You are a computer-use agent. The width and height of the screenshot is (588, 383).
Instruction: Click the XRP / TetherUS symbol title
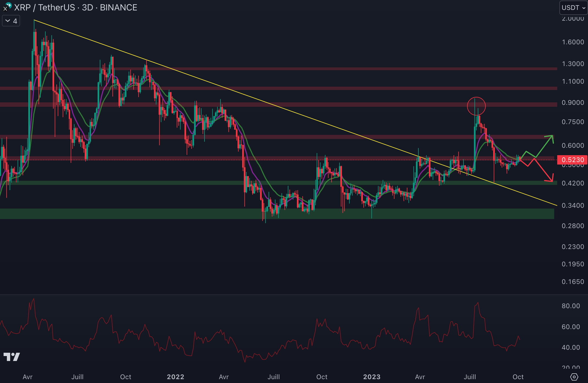(45, 8)
